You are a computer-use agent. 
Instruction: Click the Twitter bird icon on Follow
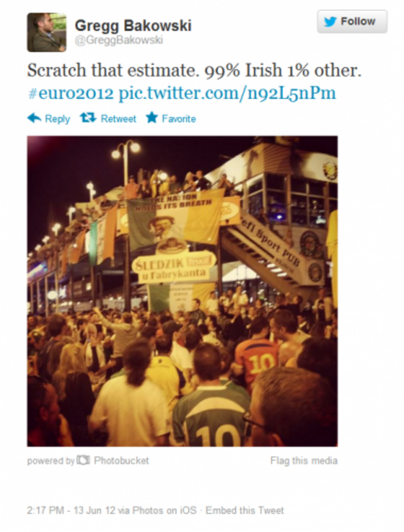pos(330,22)
